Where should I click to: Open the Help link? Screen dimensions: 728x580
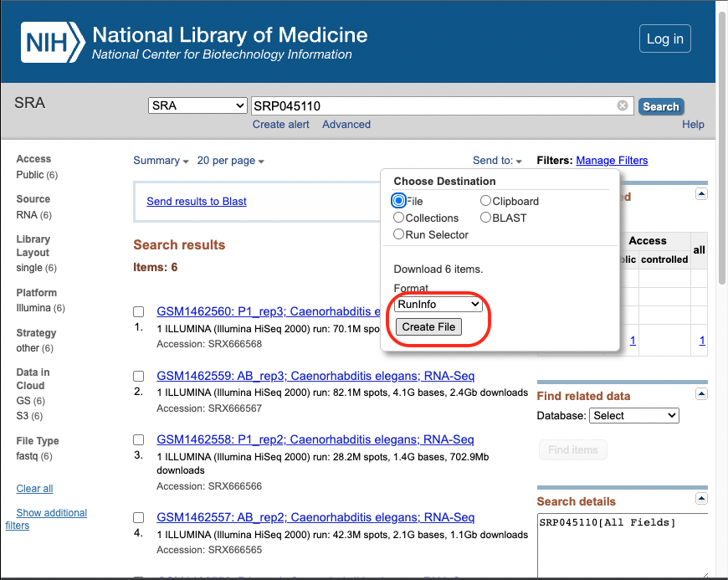(693, 125)
